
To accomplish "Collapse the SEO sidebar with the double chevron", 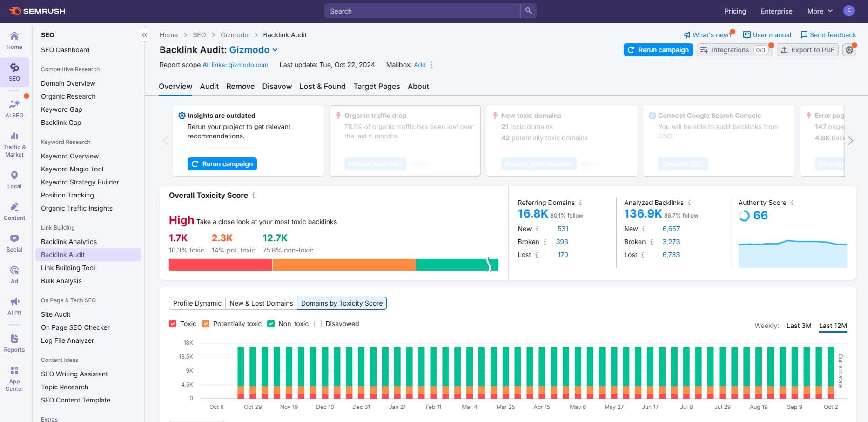I will point(144,34).
